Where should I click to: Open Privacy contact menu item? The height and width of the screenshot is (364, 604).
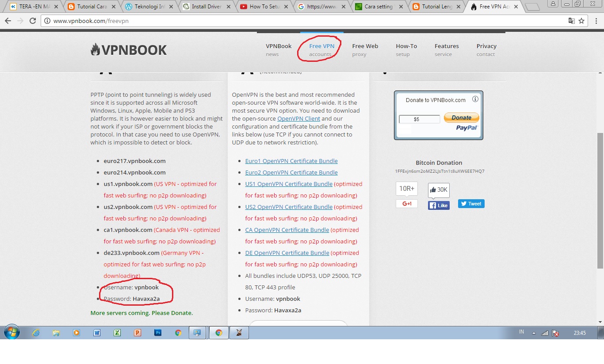486,50
